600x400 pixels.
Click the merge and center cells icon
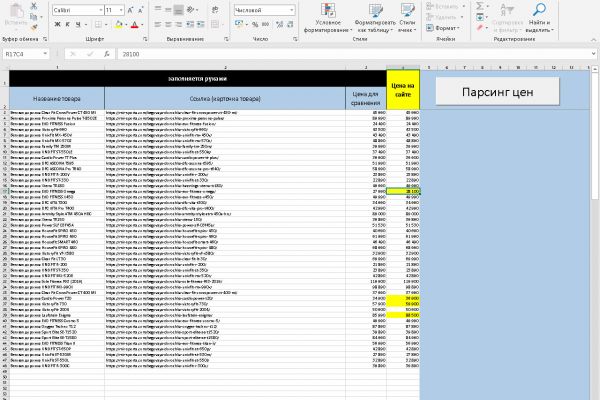(x=215, y=24)
